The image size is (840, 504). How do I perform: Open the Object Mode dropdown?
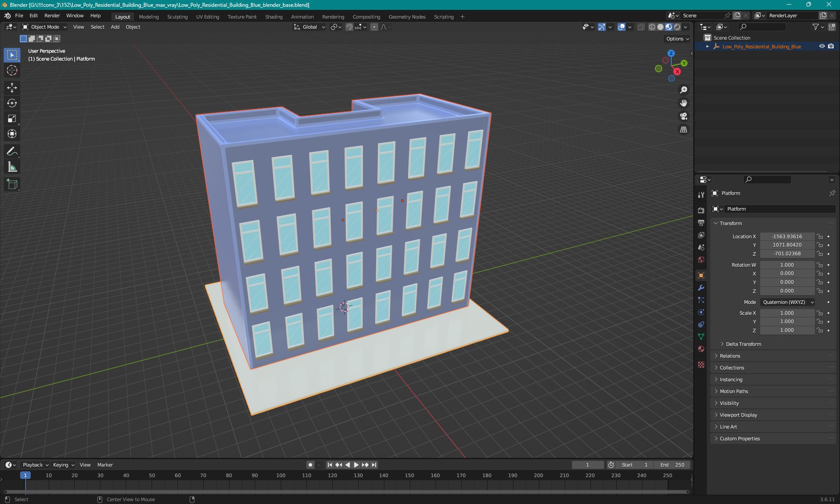pyautogui.click(x=45, y=27)
